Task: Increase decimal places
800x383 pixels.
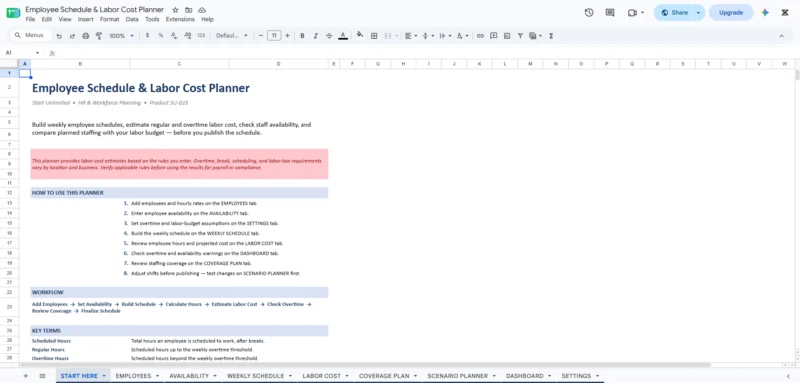Action: [x=187, y=36]
